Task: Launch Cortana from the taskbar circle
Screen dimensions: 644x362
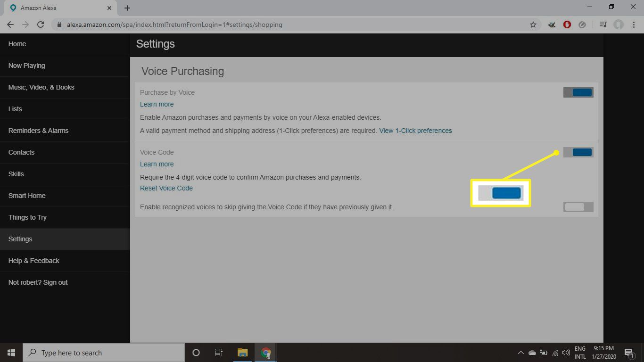Action: (x=196, y=353)
